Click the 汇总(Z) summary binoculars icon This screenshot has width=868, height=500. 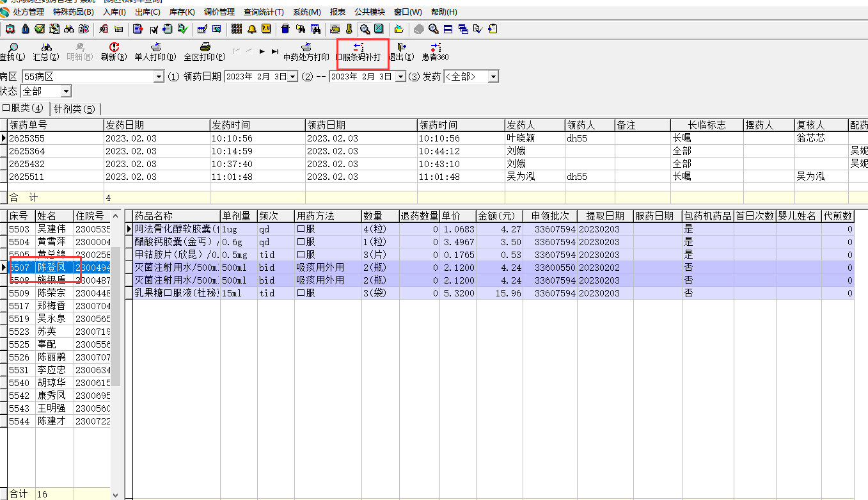46,48
